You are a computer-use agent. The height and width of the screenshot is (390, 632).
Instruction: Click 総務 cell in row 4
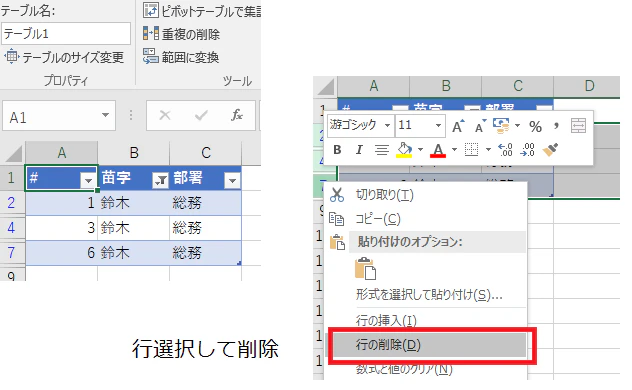(x=206, y=228)
